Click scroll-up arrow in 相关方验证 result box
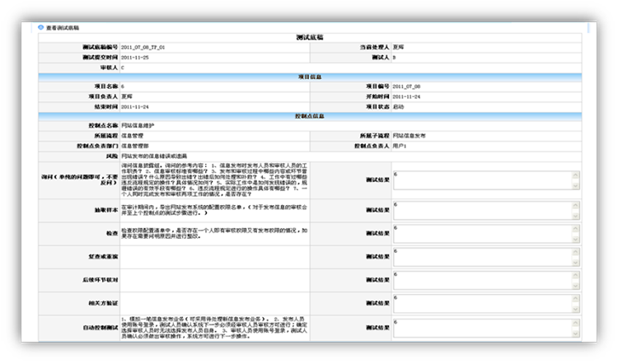 pos(575,299)
